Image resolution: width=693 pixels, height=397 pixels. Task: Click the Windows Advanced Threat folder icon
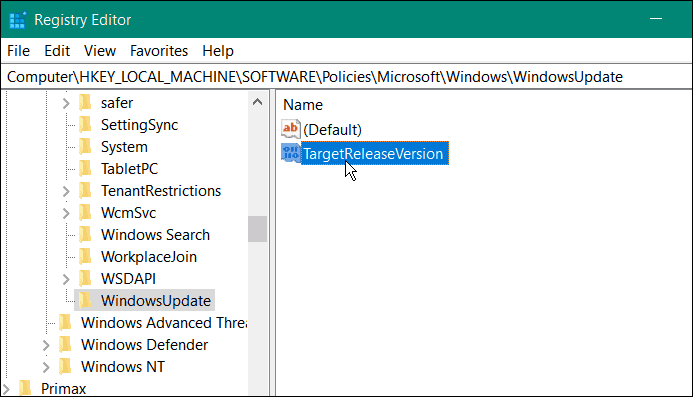tap(65, 323)
